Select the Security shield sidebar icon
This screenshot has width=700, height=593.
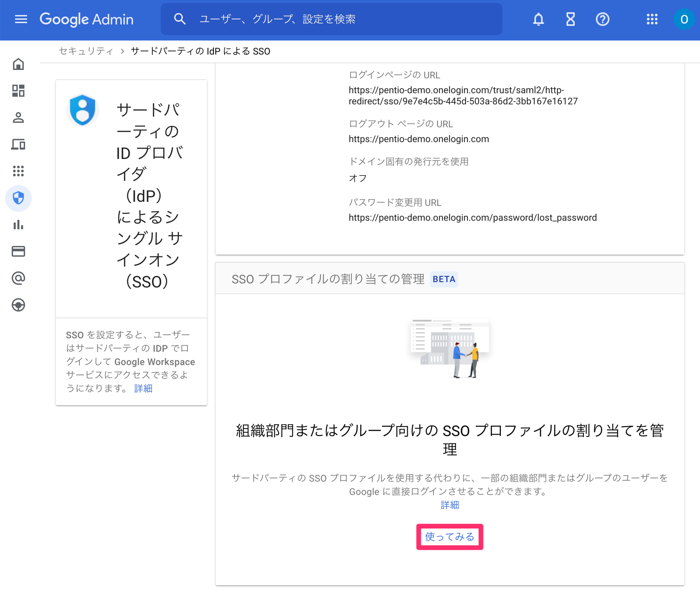point(18,198)
